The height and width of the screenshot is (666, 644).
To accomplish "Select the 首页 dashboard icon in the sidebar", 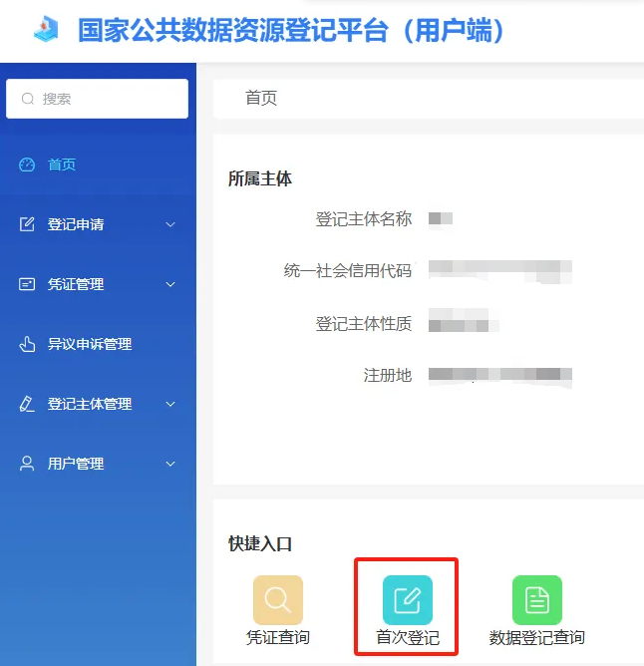I will 27,165.
